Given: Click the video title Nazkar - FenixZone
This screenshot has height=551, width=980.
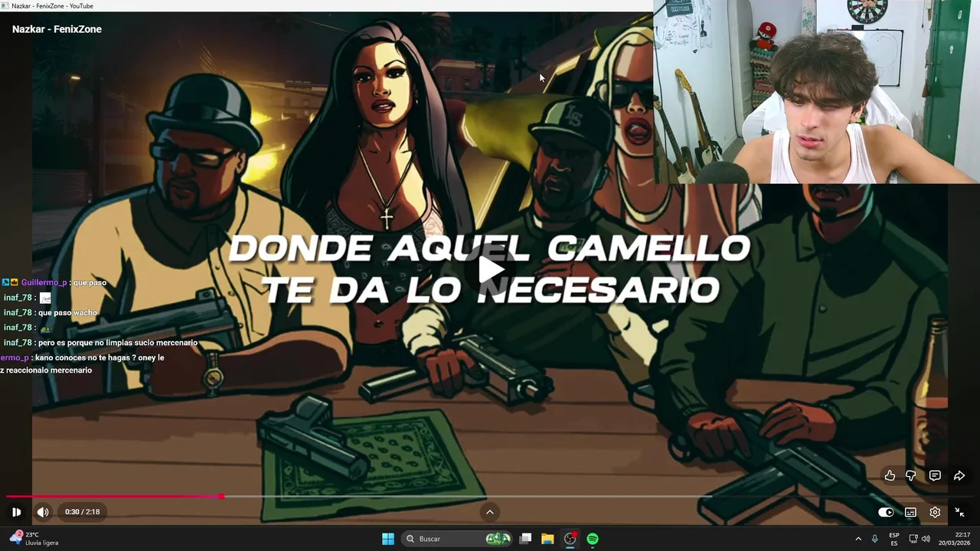Looking at the screenshot, I should (x=57, y=29).
